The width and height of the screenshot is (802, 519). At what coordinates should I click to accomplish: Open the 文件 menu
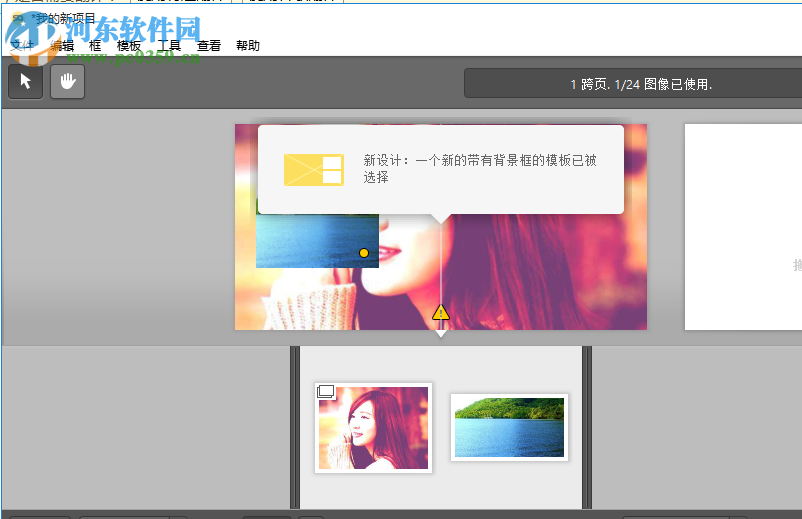tap(22, 46)
